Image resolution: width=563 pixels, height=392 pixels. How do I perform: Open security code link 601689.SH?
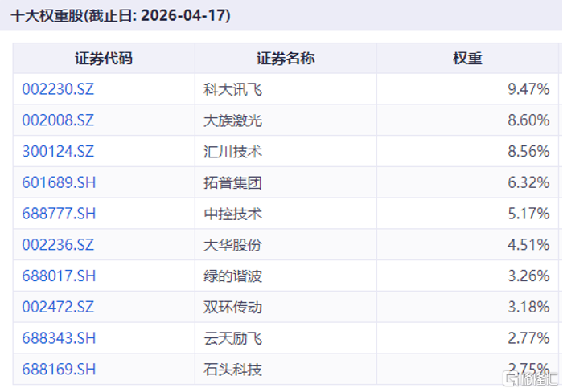click(x=59, y=182)
